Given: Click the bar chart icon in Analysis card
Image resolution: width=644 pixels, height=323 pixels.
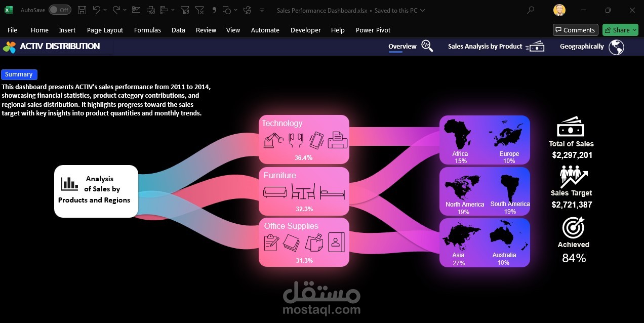Looking at the screenshot, I should click(x=69, y=183).
